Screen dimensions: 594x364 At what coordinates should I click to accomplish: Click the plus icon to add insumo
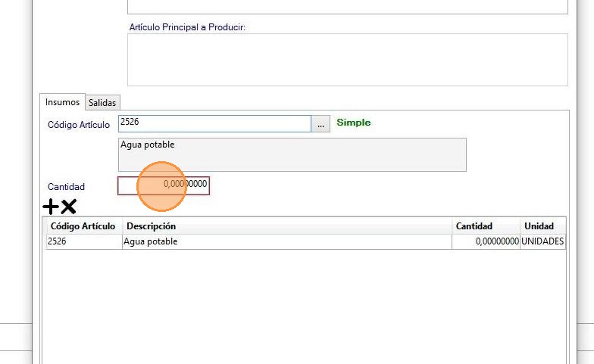point(51,207)
